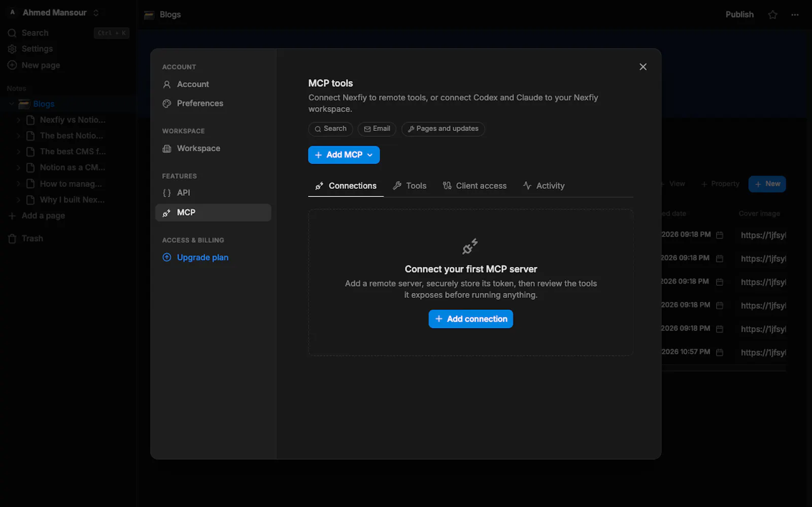Switch to the Activity tab
The width and height of the screenshot is (812, 507).
pyautogui.click(x=544, y=186)
